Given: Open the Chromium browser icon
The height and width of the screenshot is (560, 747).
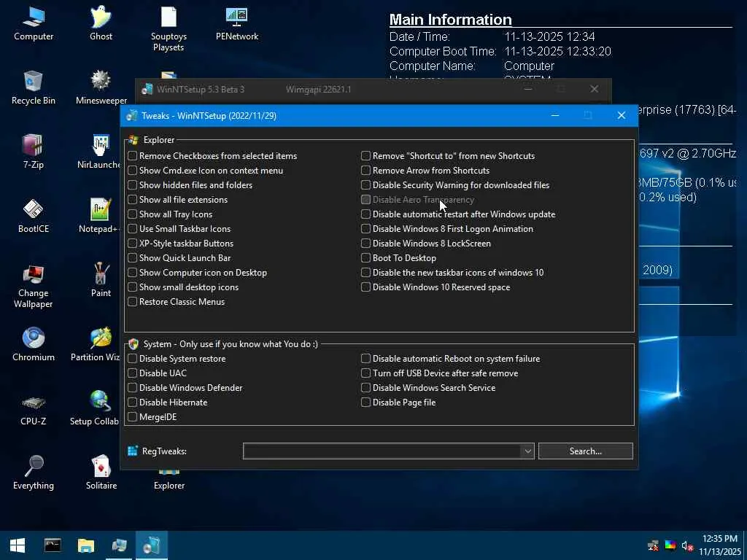Looking at the screenshot, I should [34, 344].
